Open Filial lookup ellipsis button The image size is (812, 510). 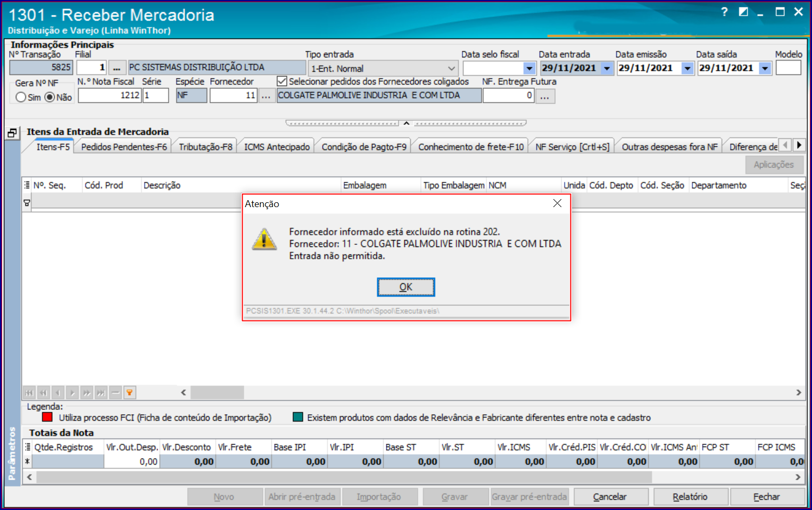[117, 68]
